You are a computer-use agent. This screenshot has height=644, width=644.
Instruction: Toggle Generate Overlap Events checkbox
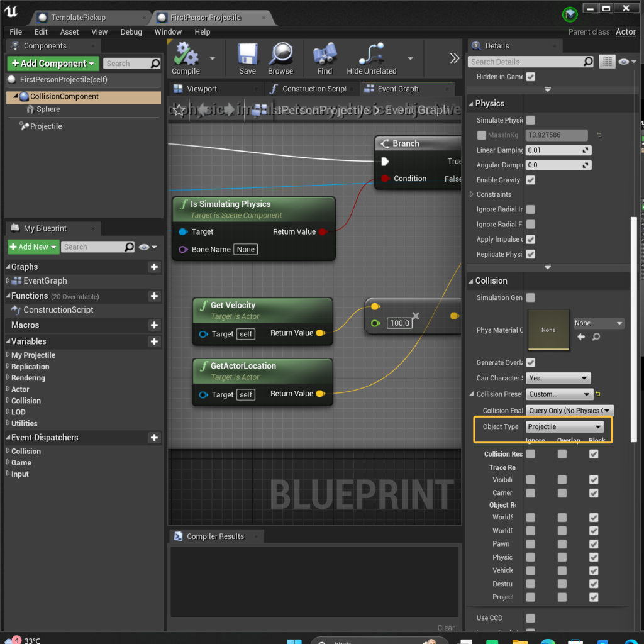point(531,363)
